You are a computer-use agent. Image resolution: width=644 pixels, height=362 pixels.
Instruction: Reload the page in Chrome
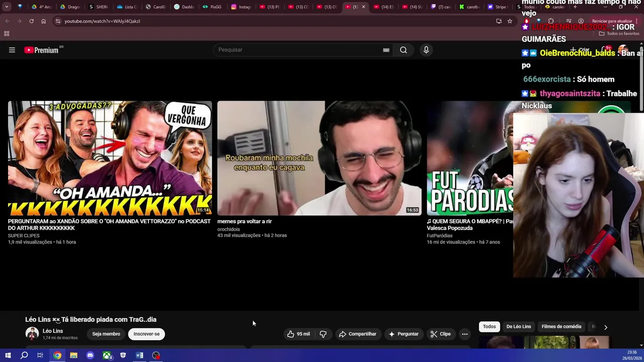click(x=31, y=21)
